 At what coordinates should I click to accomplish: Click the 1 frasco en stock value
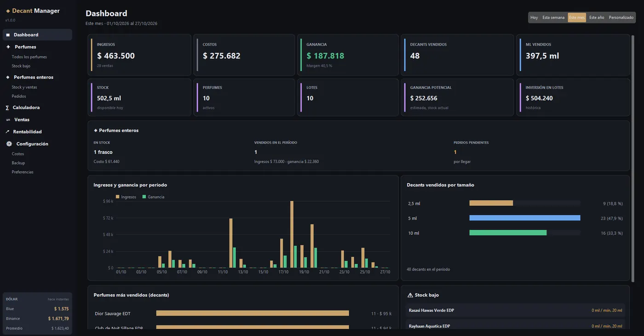[x=103, y=152]
